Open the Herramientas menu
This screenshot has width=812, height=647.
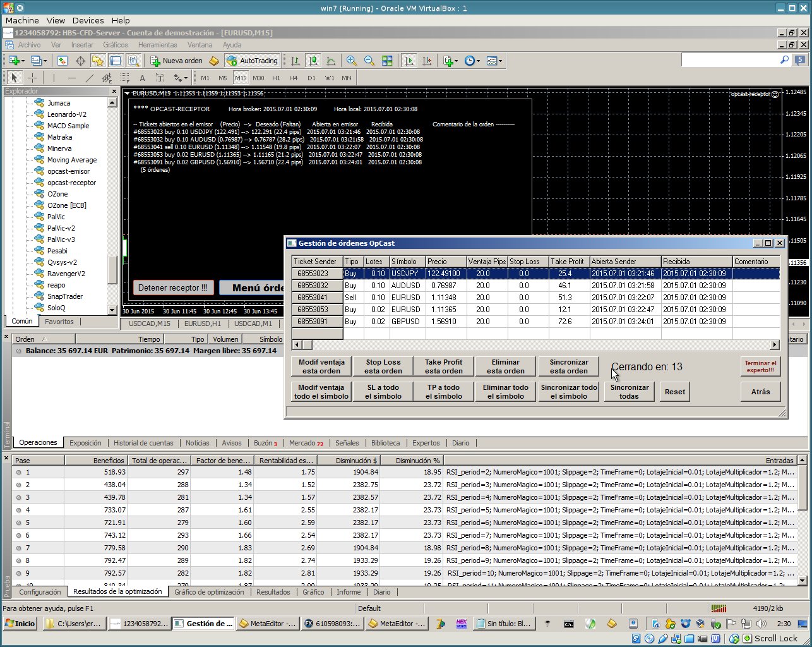click(x=158, y=45)
